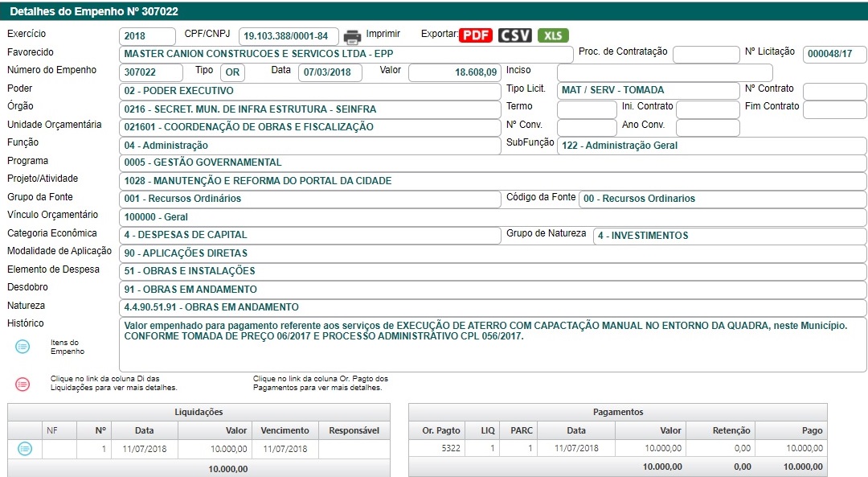The image size is (868, 477).
Task: Select Categoria Econômica field DESPESAS DE CAPITAL
Action: [x=310, y=236]
